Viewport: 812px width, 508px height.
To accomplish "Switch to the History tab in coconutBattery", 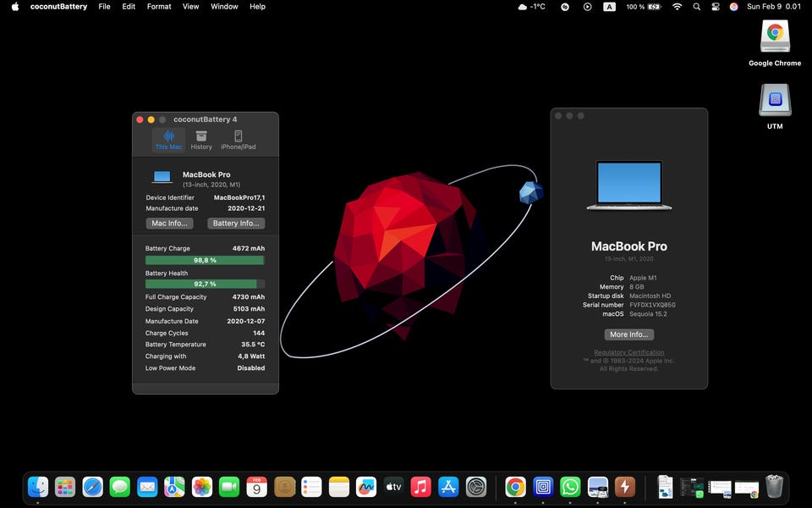I will coord(201,140).
